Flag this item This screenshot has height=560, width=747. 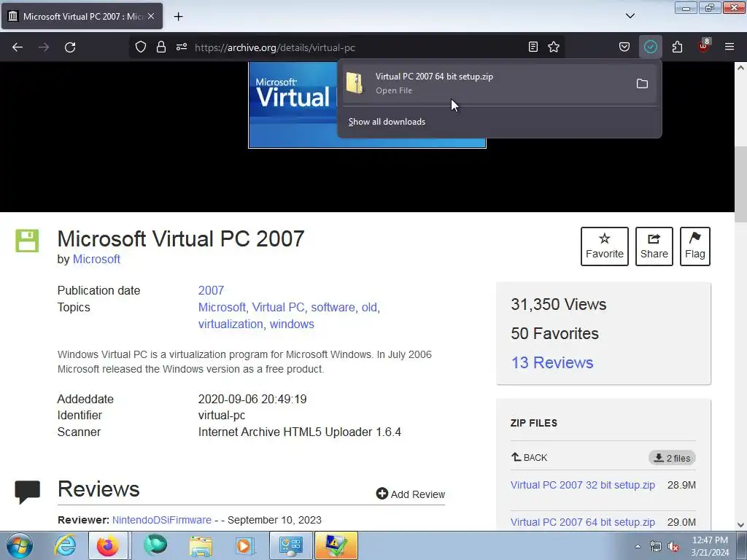click(x=695, y=246)
